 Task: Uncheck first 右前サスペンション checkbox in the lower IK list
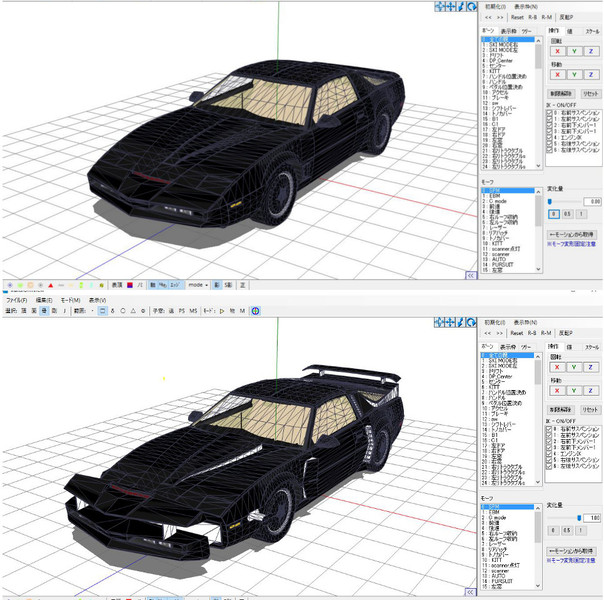click(550, 427)
